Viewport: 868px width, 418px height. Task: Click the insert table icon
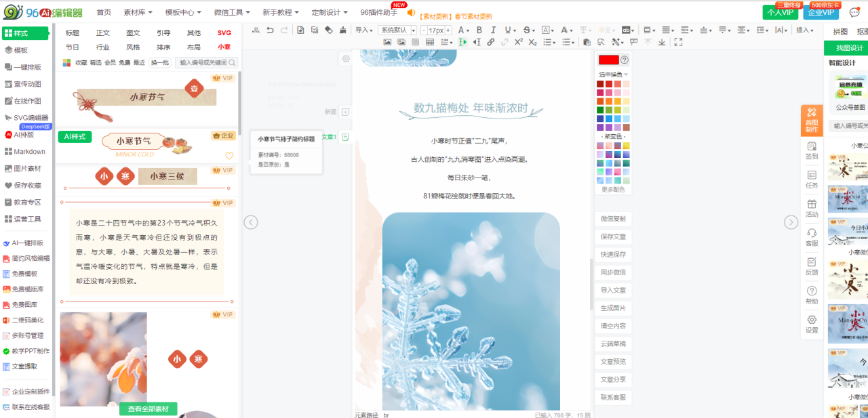point(430,42)
